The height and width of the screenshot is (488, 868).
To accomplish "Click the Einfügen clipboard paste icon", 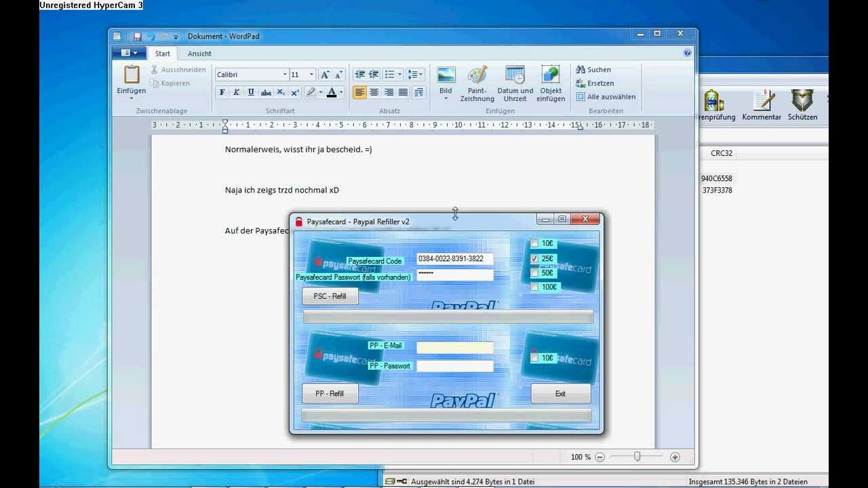I will click(132, 75).
